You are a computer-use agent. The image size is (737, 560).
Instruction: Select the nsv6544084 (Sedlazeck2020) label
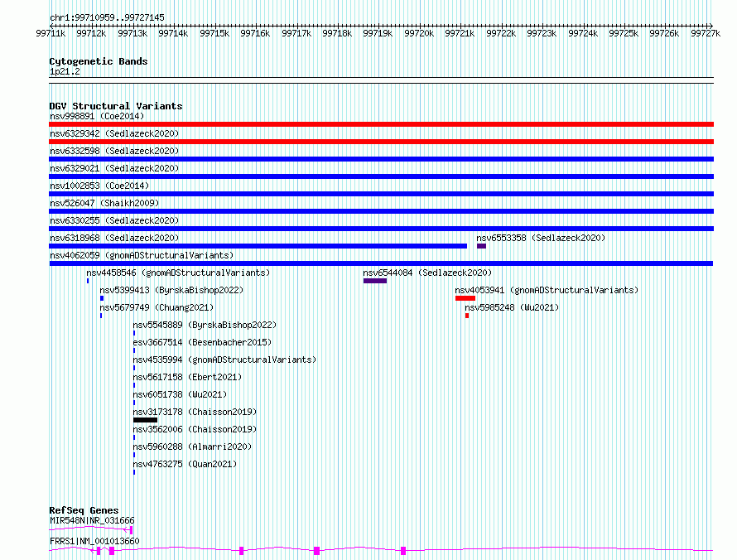click(427, 273)
